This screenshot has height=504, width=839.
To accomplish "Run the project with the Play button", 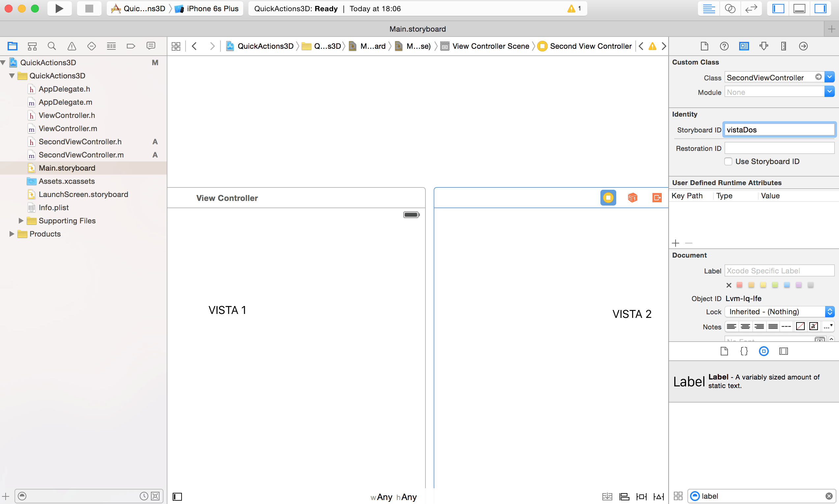I will pyautogui.click(x=59, y=9).
